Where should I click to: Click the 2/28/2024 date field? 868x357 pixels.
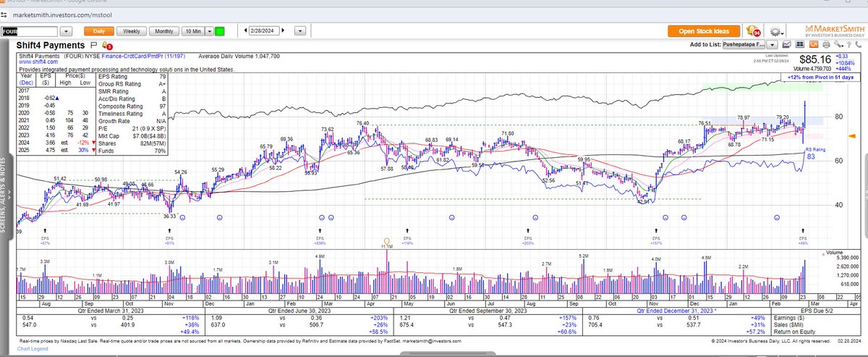coord(263,32)
